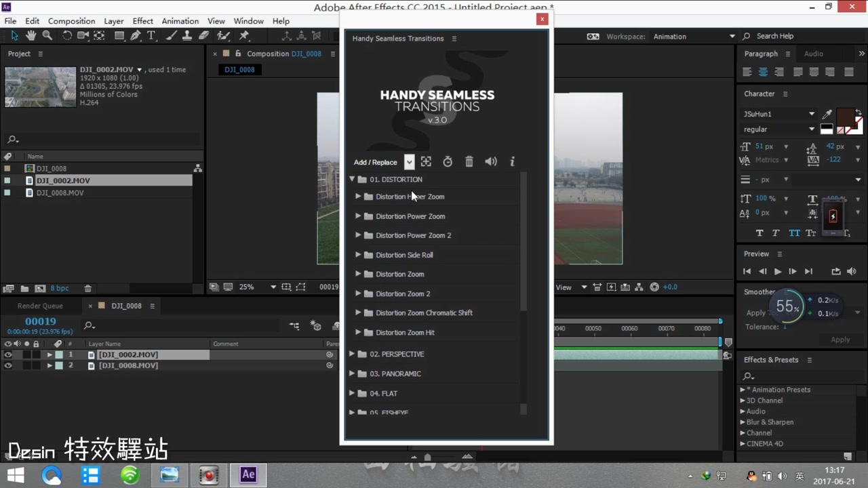868x488 pixels.
Task: Delete selected item in Project panel
Action: click(87, 288)
